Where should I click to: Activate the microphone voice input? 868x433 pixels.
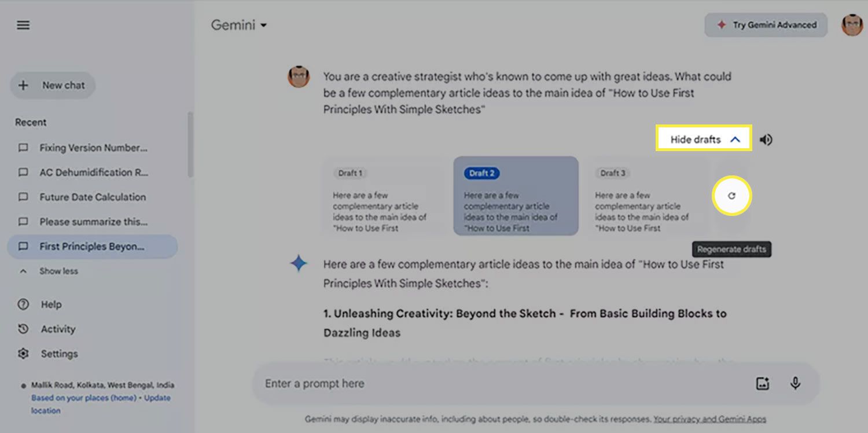coord(795,383)
